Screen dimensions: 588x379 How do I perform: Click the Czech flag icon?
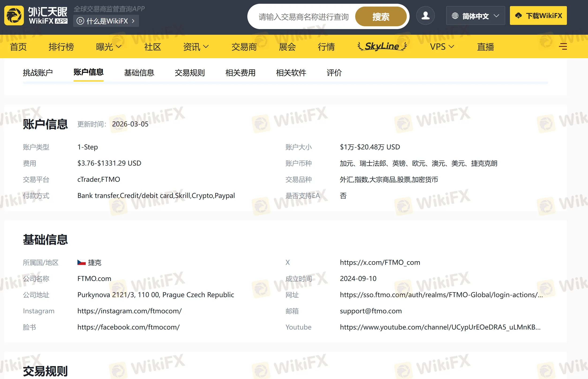[x=81, y=262]
